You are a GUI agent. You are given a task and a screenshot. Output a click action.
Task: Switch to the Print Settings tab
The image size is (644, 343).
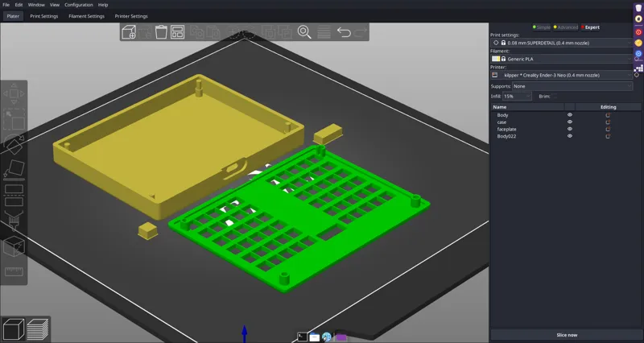44,16
